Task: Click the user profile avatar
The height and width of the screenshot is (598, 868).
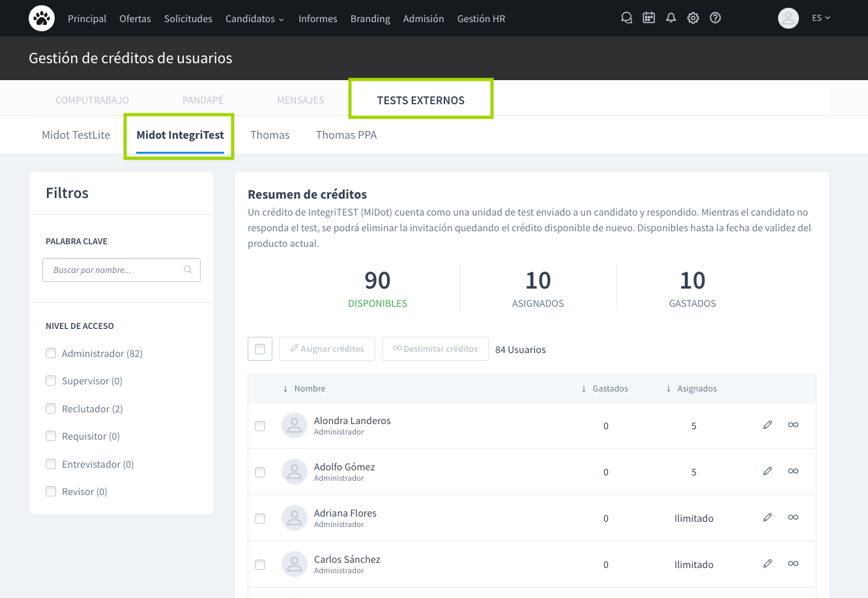Action: pos(788,18)
